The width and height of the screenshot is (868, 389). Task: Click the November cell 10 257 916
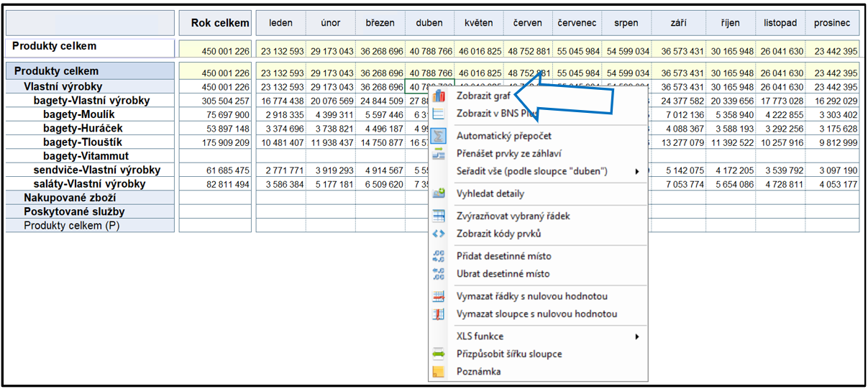pos(780,142)
